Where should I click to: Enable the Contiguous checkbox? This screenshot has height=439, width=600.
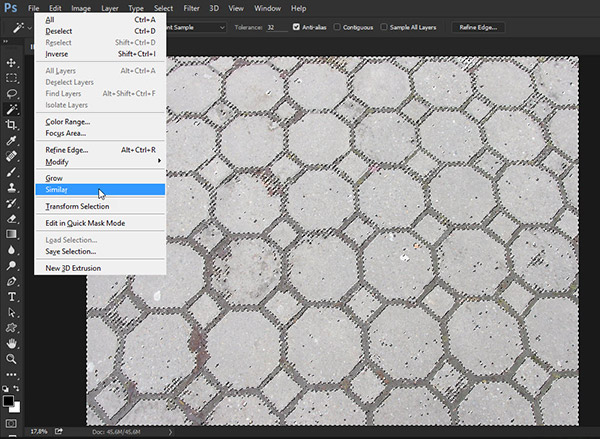338,27
